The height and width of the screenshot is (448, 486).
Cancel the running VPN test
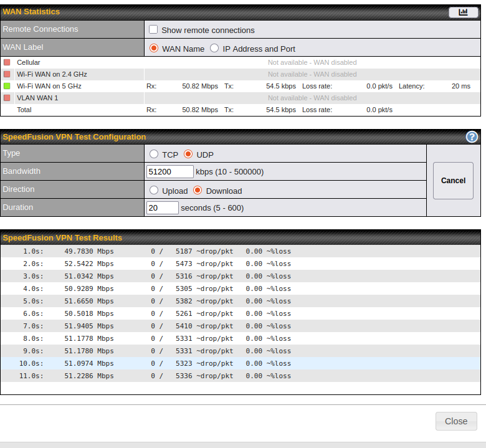[453, 181]
